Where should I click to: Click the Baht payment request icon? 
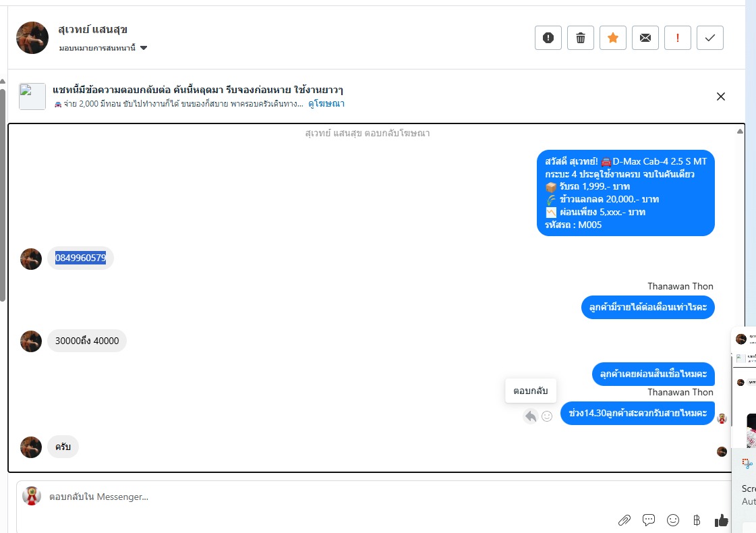point(697,520)
